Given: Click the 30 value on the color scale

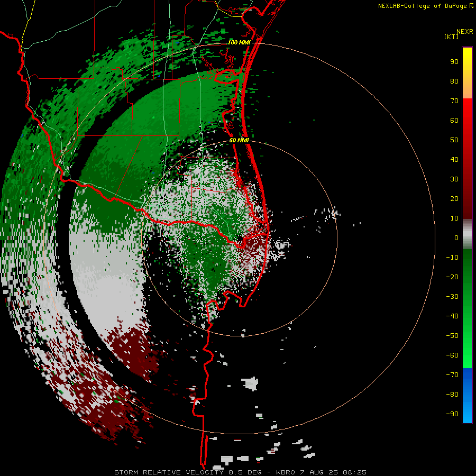Looking at the screenshot, I should pyautogui.click(x=454, y=179).
